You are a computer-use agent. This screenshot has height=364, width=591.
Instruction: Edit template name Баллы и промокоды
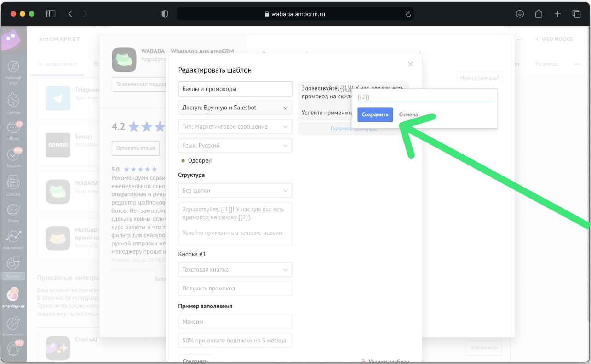pyautogui.click(x=235, y=89)
